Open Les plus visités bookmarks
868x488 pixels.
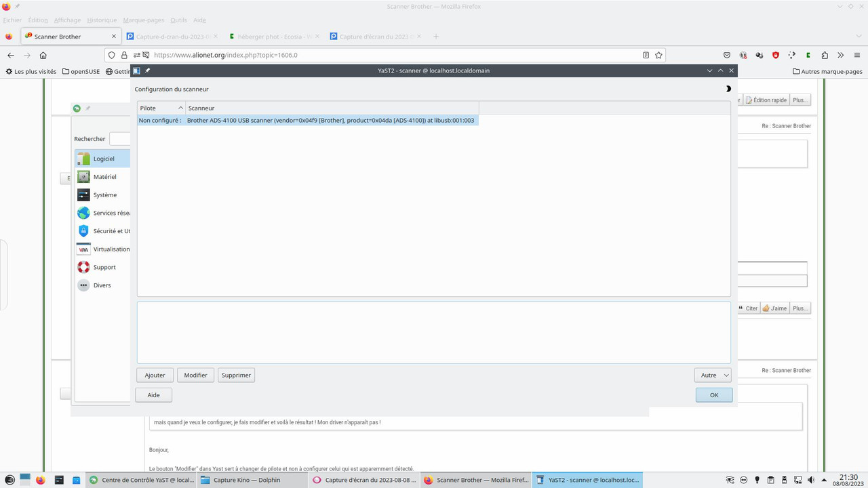coord(31,71)
